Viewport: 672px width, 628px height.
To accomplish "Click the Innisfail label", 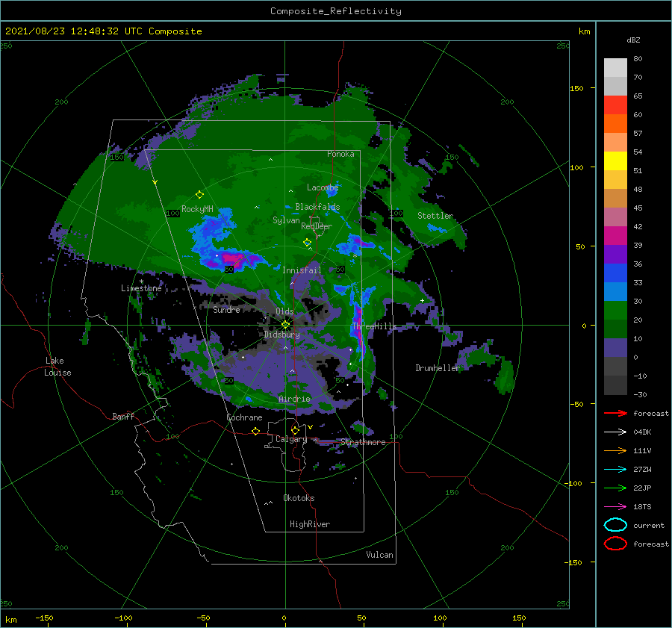I will [x=302, y=270].
